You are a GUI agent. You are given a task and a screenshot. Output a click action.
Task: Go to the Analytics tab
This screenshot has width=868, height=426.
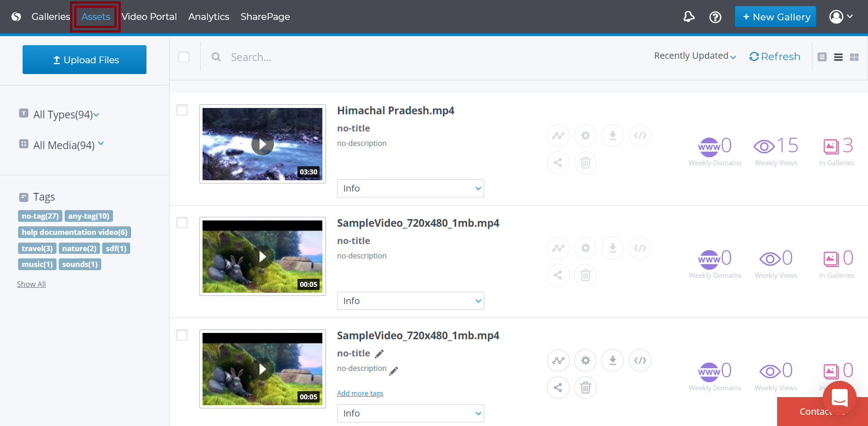point(208,17)
